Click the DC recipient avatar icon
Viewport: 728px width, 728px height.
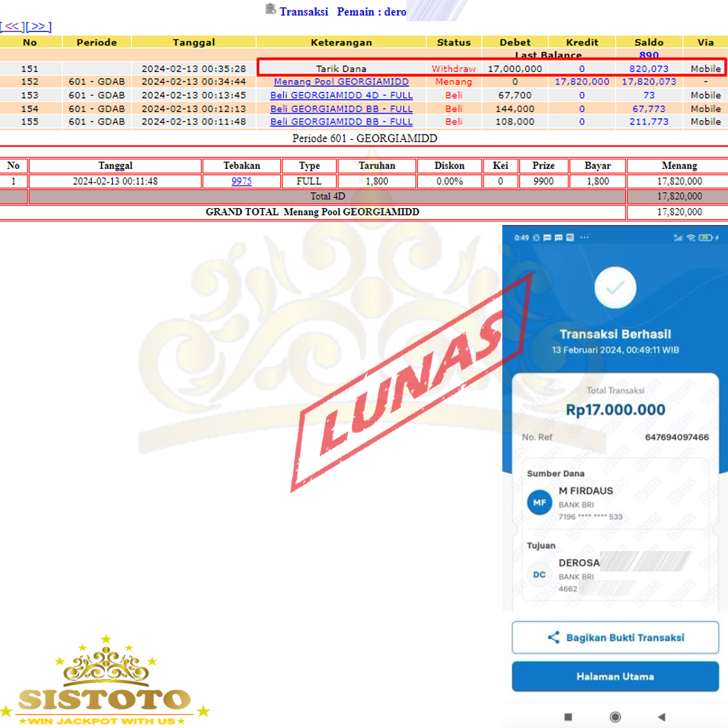(539, 574)
